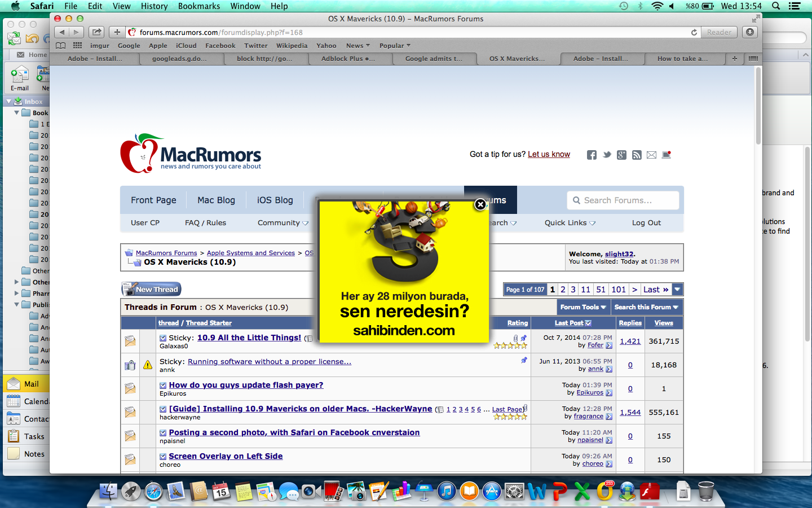This screenshot has height=508, width=812.
Task: Click the envelope icon in MacRumors header
Action: click(651, 155)
